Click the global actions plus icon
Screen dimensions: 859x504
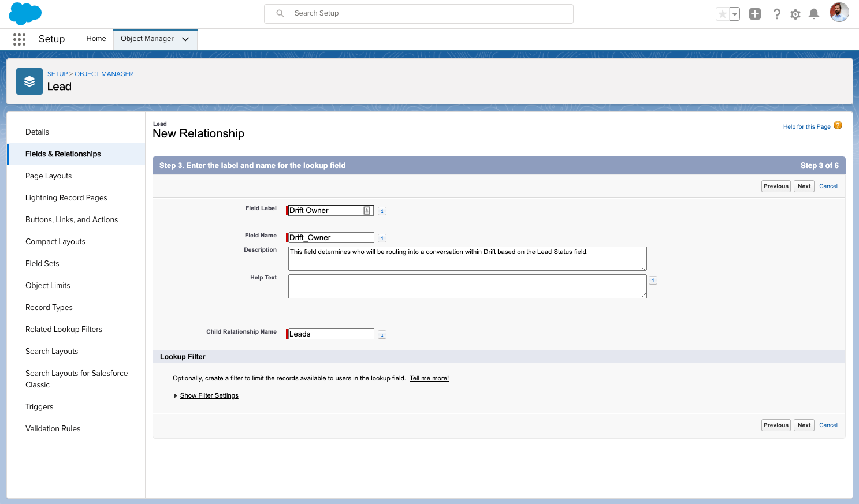pos(755,14)
